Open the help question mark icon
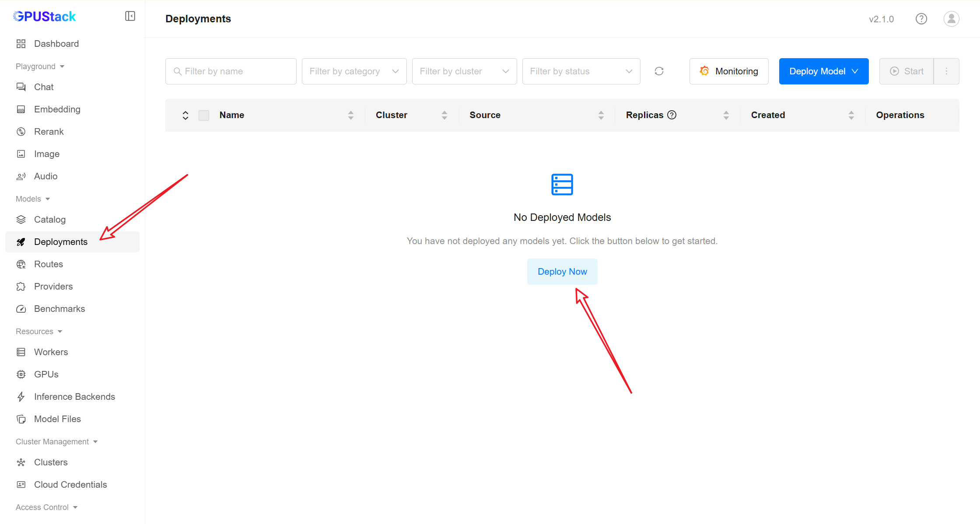 (921, 19)
